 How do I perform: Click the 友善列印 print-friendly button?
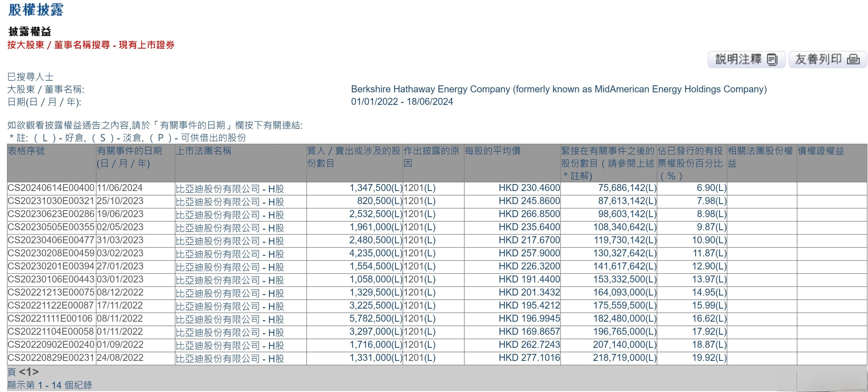828,60
